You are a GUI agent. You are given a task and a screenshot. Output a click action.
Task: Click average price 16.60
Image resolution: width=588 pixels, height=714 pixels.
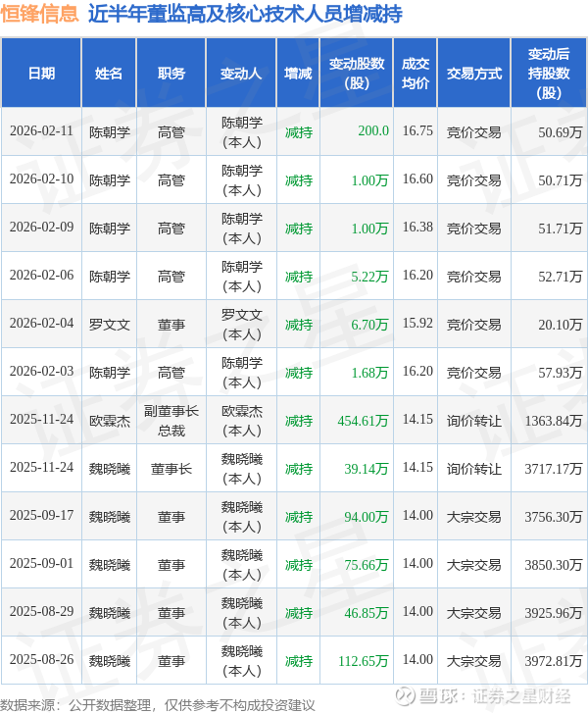tap(417, 178)
